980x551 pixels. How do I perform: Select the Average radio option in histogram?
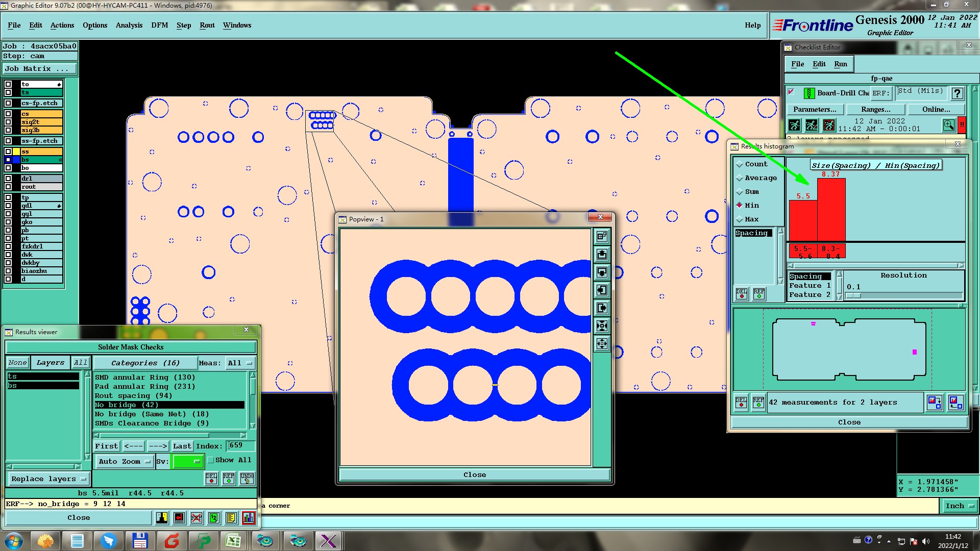(740, 178)
